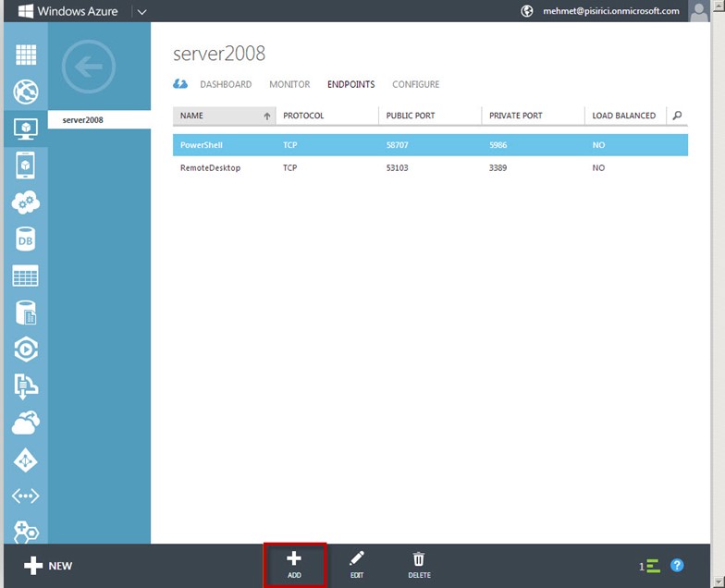The height and width of the screenshot is (588, 725).
Task: Click public port 53103
Action: click(x=398, y=168)
